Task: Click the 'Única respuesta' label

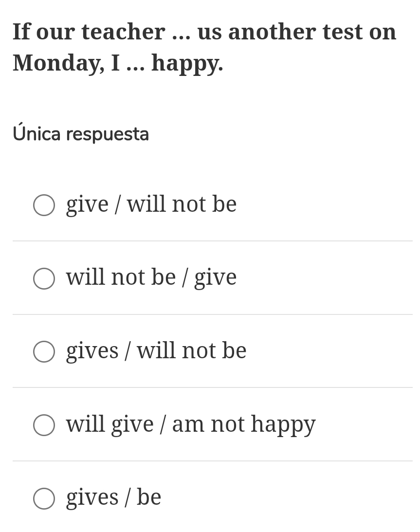Action: point(81,134)
